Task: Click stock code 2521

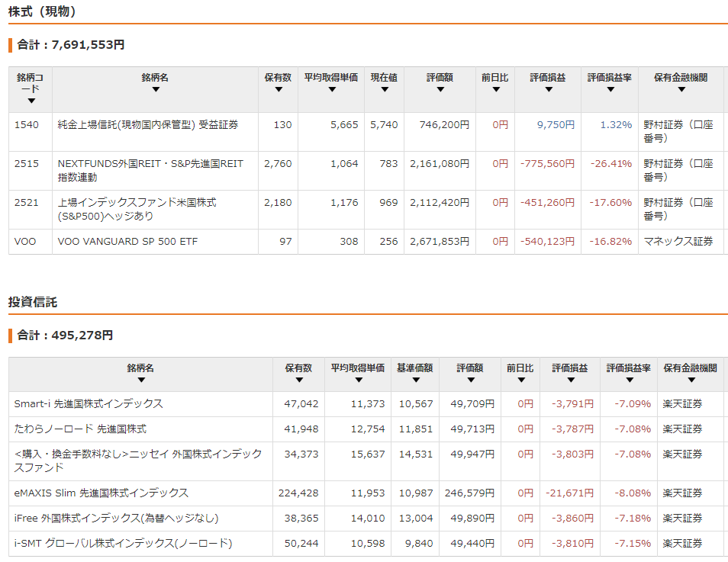Action: [27, 203]
